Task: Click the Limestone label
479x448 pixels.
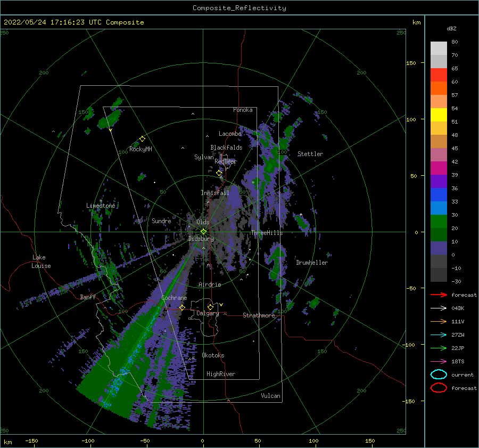Action: pyautogui.click(x=101, y=206)
